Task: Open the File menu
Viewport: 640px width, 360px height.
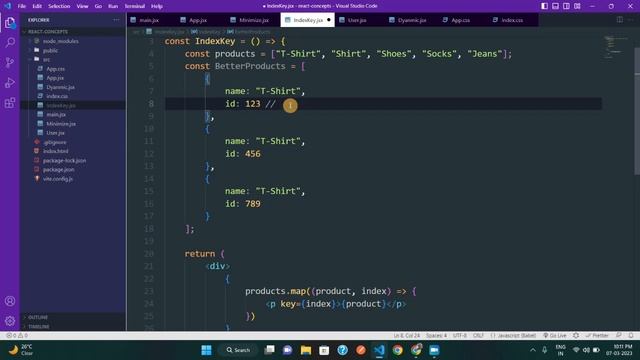Action: coord(22,6)
